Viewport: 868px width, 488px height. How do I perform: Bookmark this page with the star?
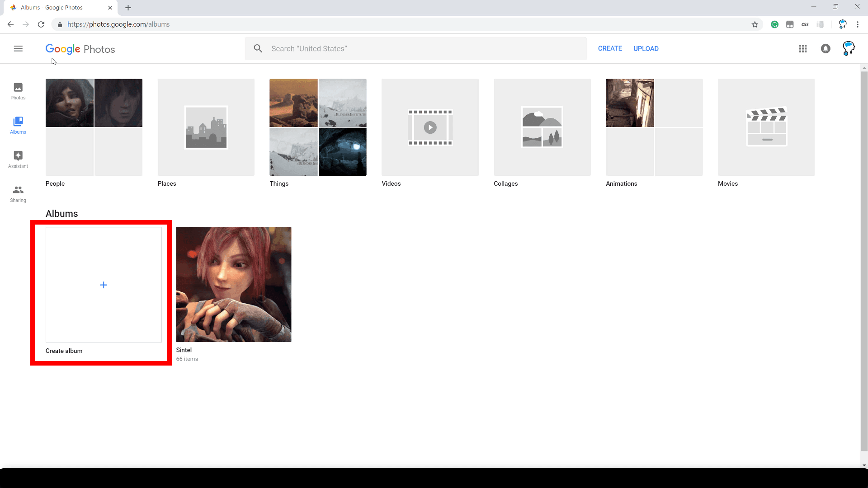pyautogui.click(x=755, y=24)
